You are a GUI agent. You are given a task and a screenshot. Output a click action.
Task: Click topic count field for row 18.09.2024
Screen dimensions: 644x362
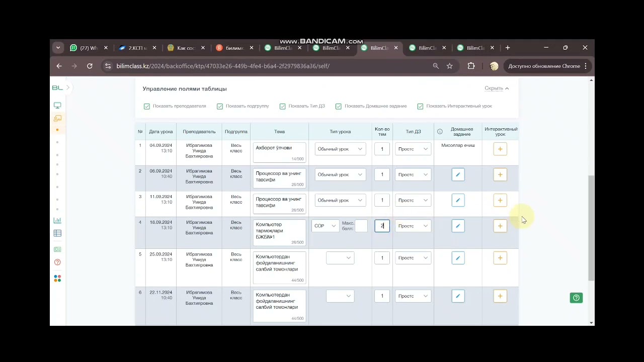382,226
